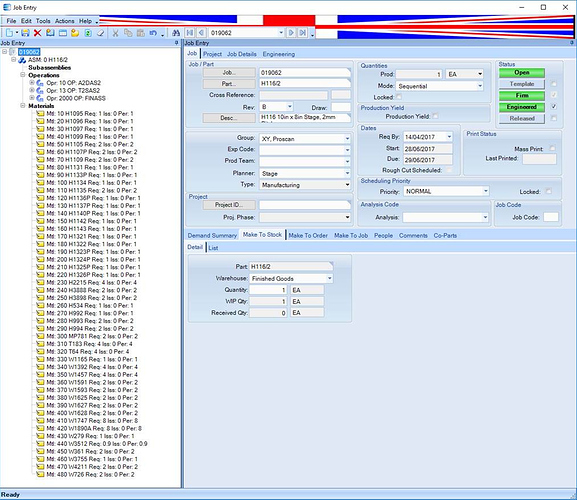Open the Actions menu

(x=64, y=21)
